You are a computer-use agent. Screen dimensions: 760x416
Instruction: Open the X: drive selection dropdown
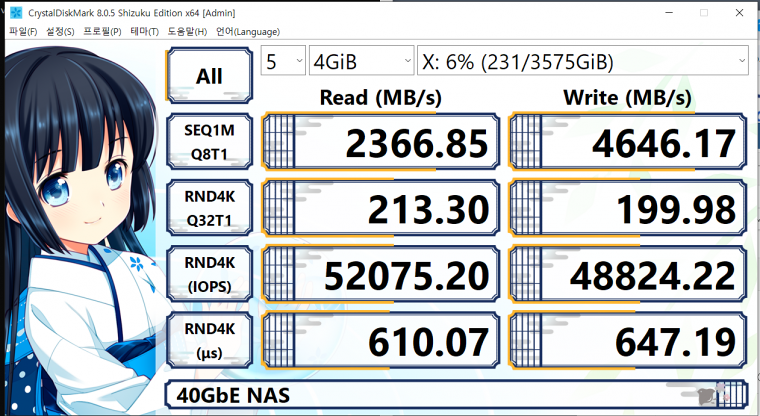(583, 61)
